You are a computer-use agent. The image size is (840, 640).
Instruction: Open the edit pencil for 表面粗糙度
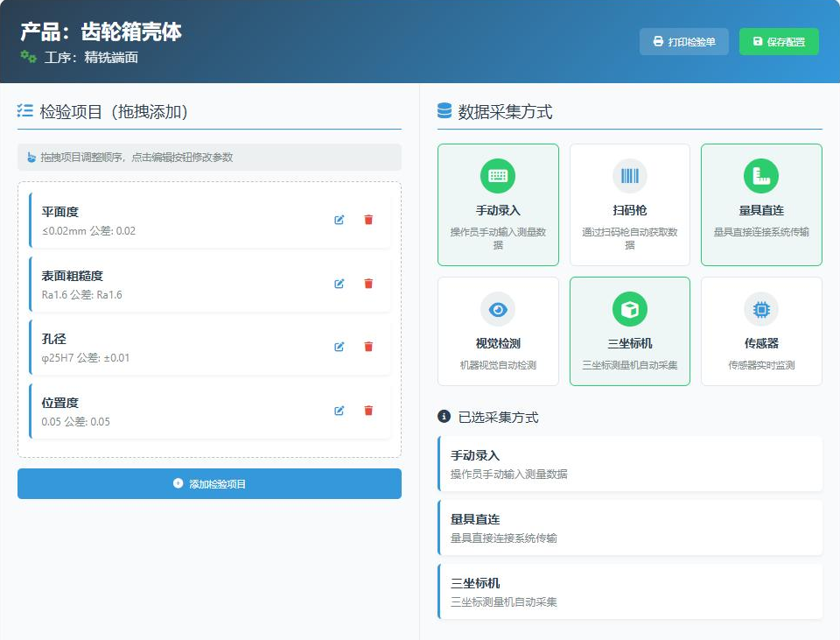(x=339, y=284)
